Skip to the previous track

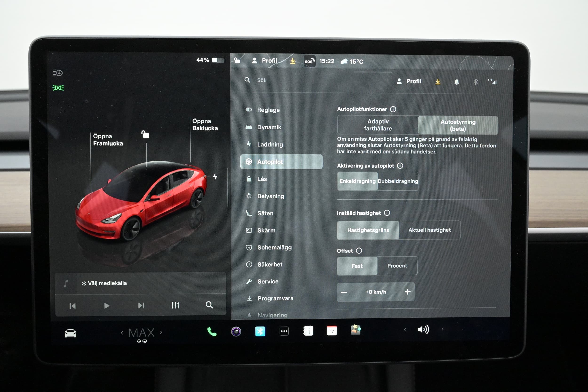72,306
